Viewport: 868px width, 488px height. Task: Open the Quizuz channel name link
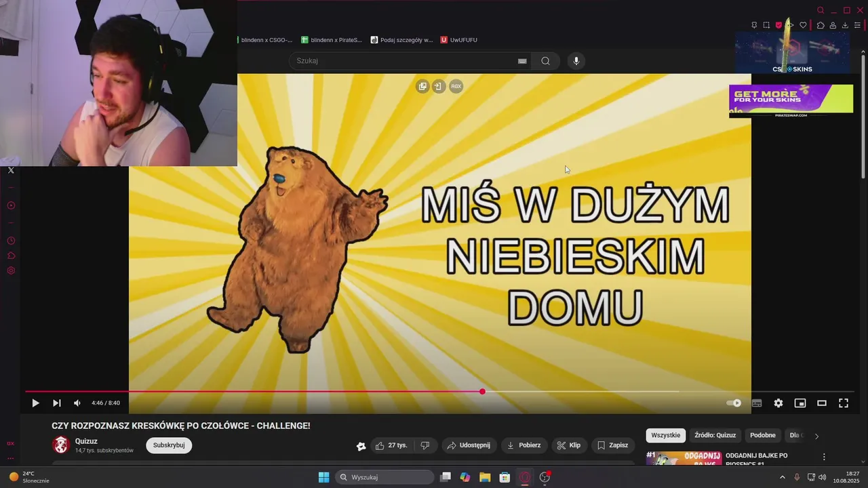tap(86, 441)
